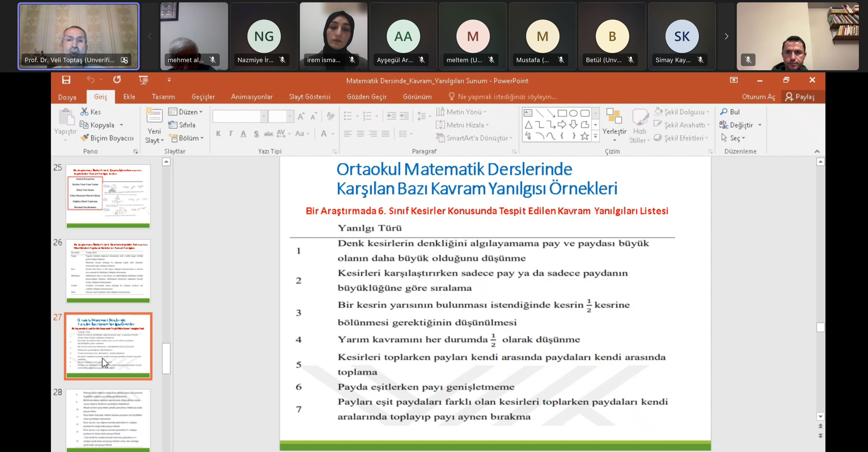This screenshot has width=868, height=452.
Task: Switch to the Tasarım tab
Action: [x=163, y=97]
